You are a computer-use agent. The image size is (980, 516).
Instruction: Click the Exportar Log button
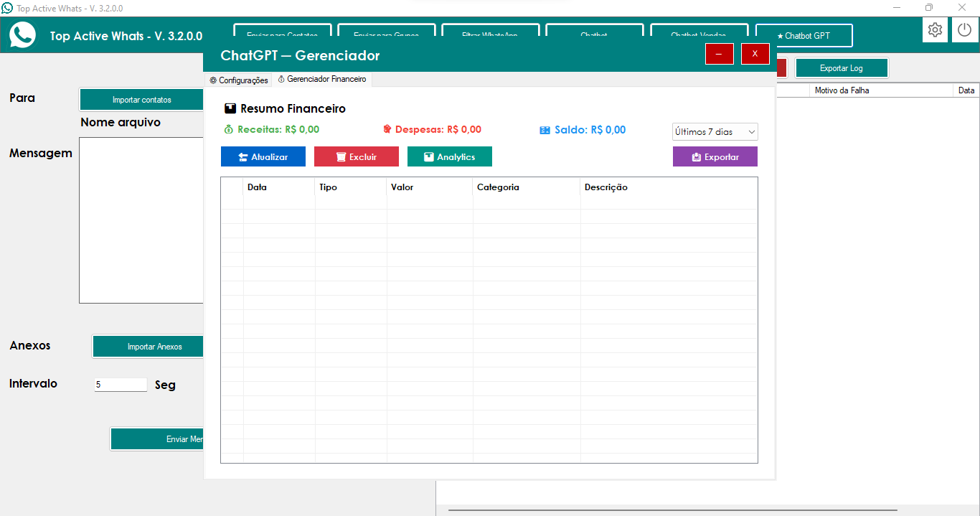841,68
